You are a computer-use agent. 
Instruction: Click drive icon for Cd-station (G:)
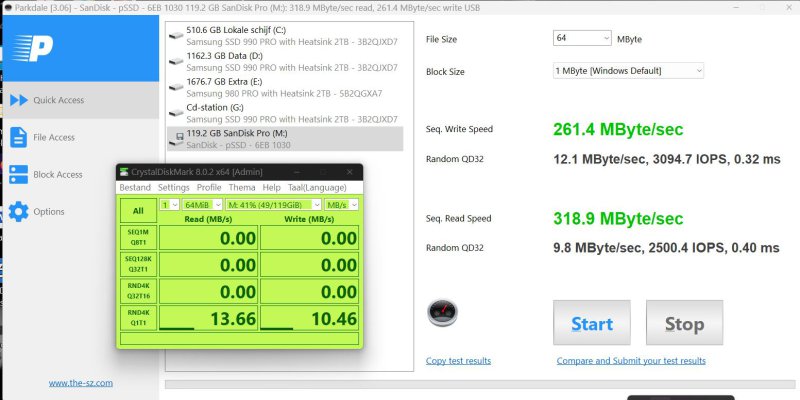click(x=176, y=113)
